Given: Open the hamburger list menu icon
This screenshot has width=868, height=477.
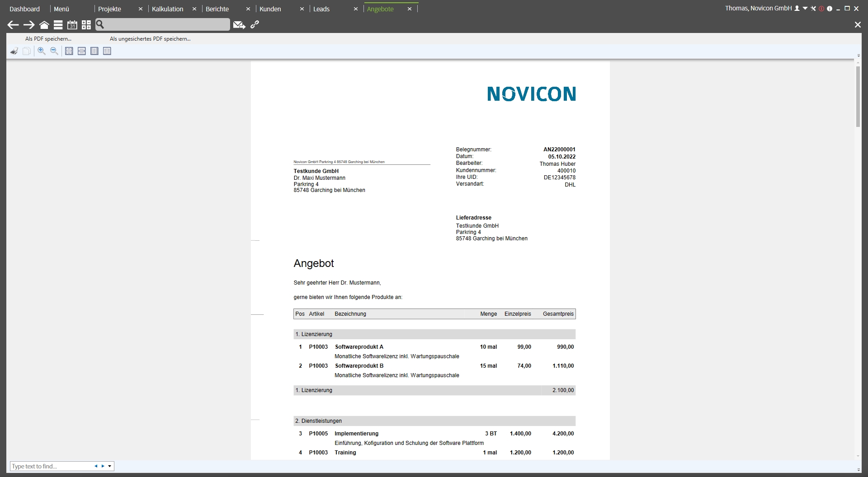Looking at the screenshot, I should click(x=58, y=25).
